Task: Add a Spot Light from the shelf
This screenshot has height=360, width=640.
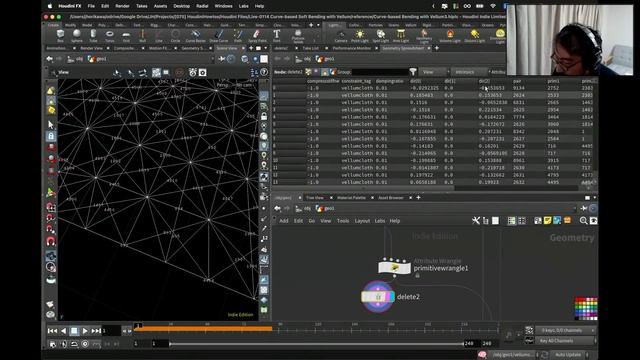Action: pyautogui.click(x=380, y=36)
